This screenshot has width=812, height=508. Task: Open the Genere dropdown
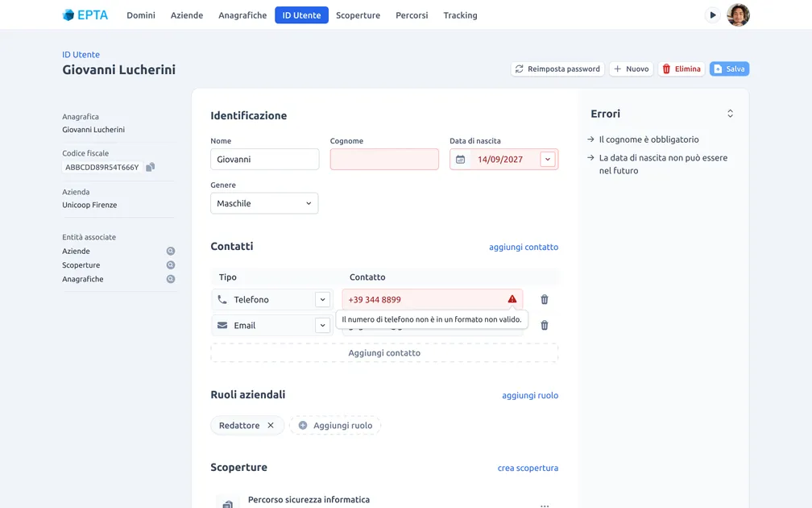(264, 203)
